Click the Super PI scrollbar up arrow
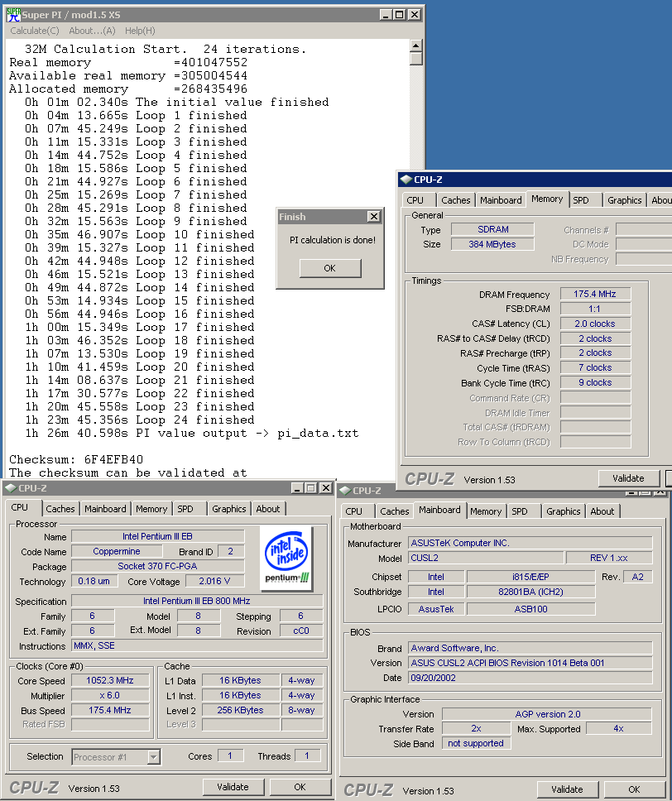Image resolution: width=672 pixels, height=801 pixels. pyautogui.click(x=415, y=45)
